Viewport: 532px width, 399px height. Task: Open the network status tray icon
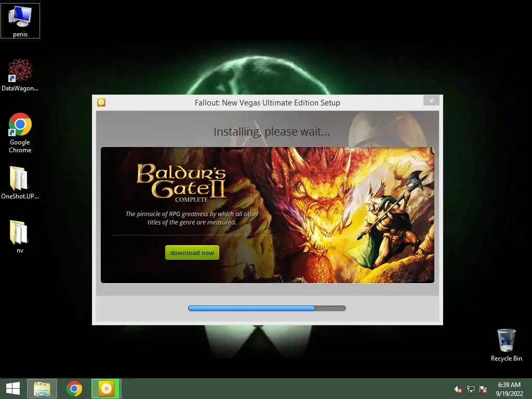pyautogui.click(x=471, y=389)
